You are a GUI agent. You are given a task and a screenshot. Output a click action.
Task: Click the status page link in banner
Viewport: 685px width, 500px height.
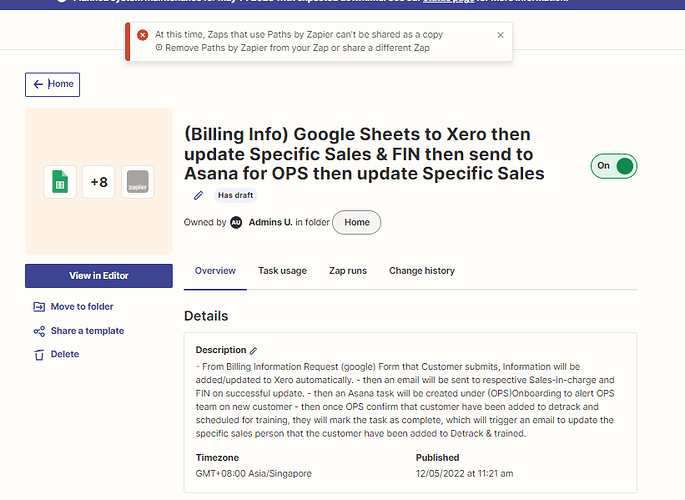click(449, 1)
